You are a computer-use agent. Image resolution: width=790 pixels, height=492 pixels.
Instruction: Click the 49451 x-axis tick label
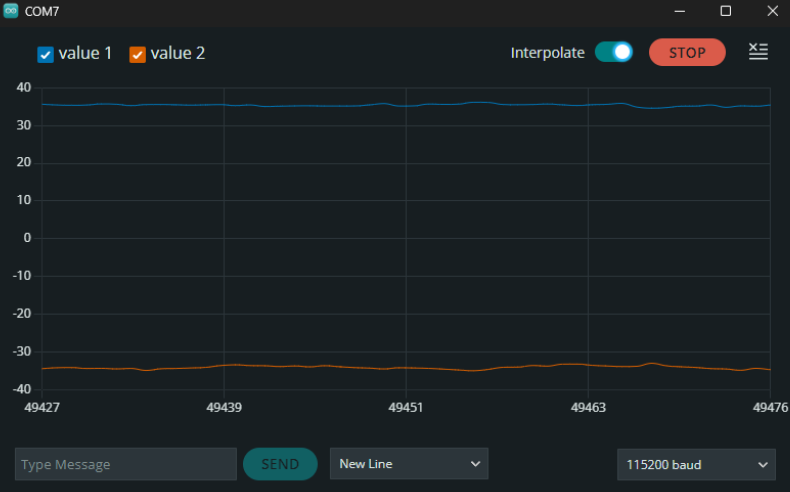[406, 408]
